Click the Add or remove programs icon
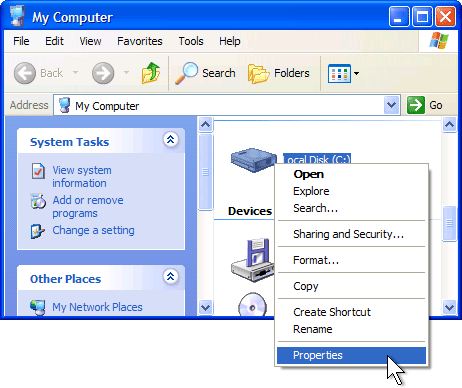This screenshot has height=388, width=462. click(38, 201)
